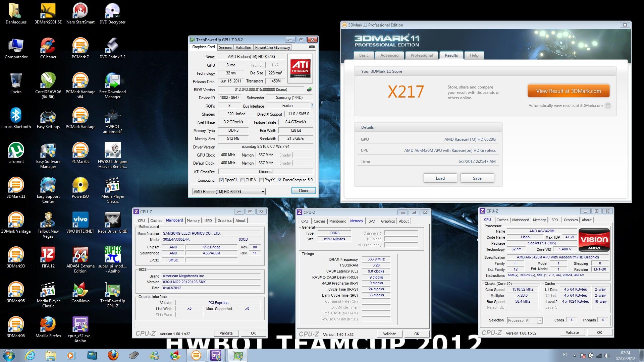This screenshot has width=644, height=362.
Task: Open Mozilla Firefox desktop shortcut
Action: [x=48, y=327]
